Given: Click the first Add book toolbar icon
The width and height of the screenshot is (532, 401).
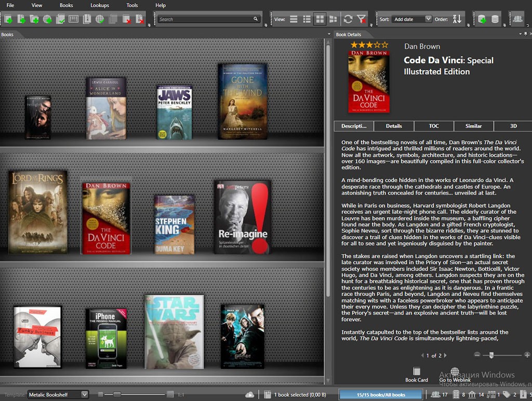Looking at the screenshot, I should (x=8, y=19).
